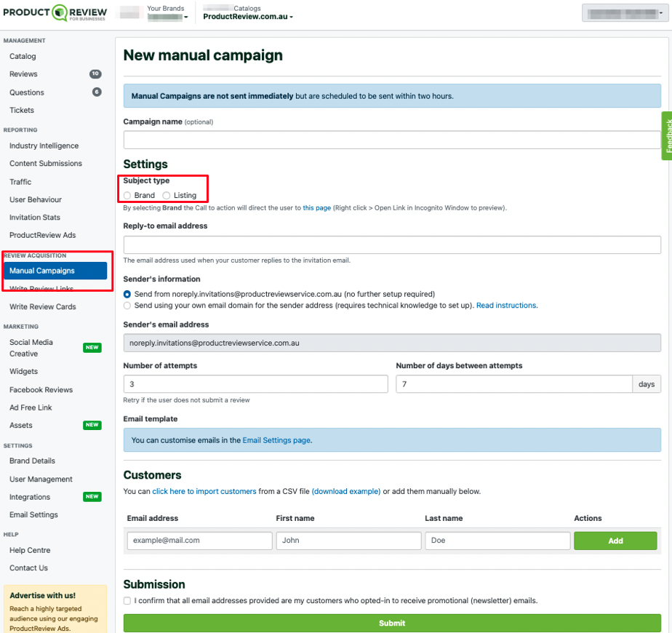
Task: Select the Listing subject type radio
Action: [x=167, y=196]
